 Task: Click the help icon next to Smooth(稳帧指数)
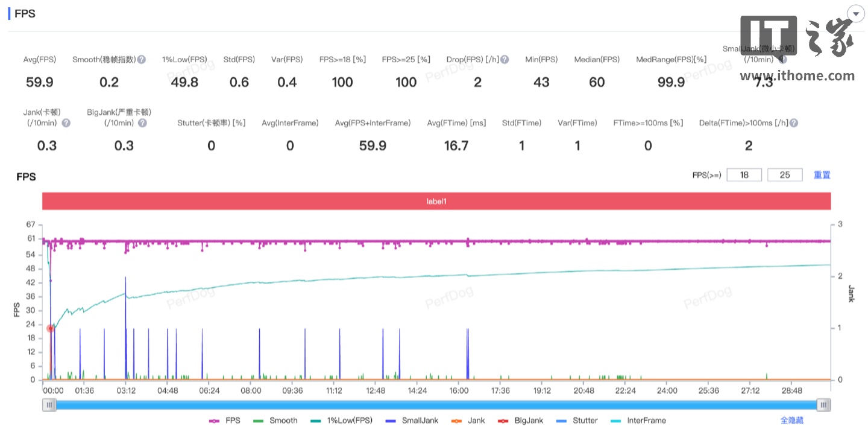pyautogui.click(x=142, y=60)
